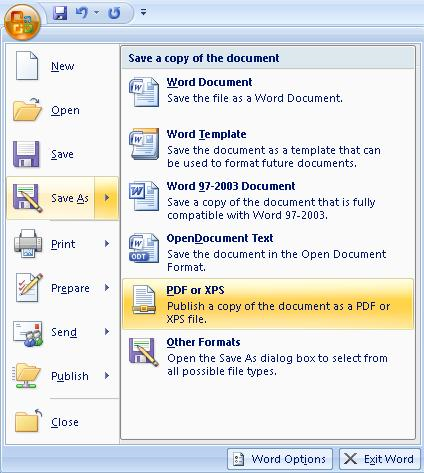The width and height of the screenshot is (424, 473).
Task: Click the Other Formats floppy-with-pencil icon
Action: (144, 352)
